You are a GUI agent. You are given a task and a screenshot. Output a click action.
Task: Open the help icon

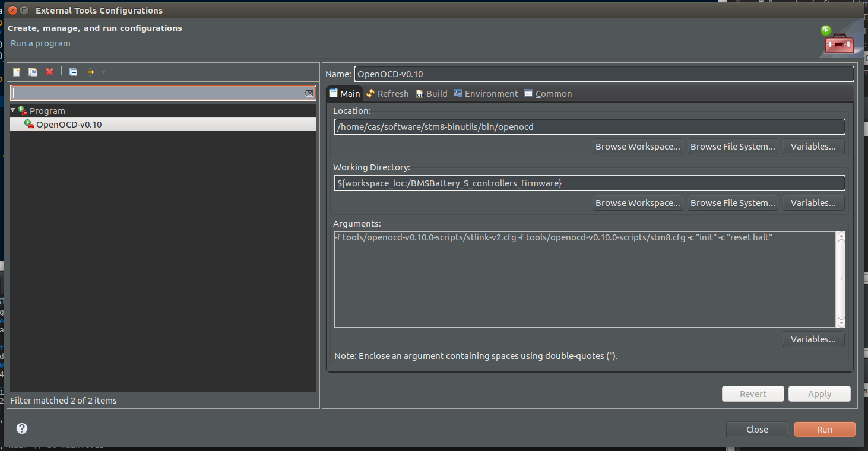[x=22, y=428]
